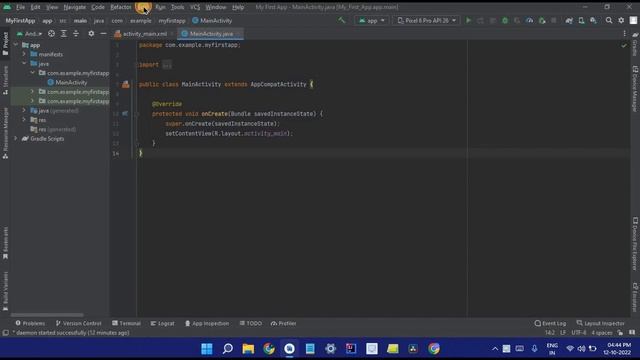Click Collapse All in the Project panel

point(76,34)
